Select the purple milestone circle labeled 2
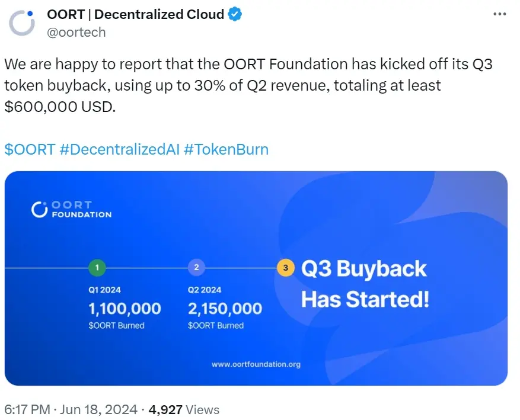The width and height of the screenshot is (520, 420). click(197, 267)
